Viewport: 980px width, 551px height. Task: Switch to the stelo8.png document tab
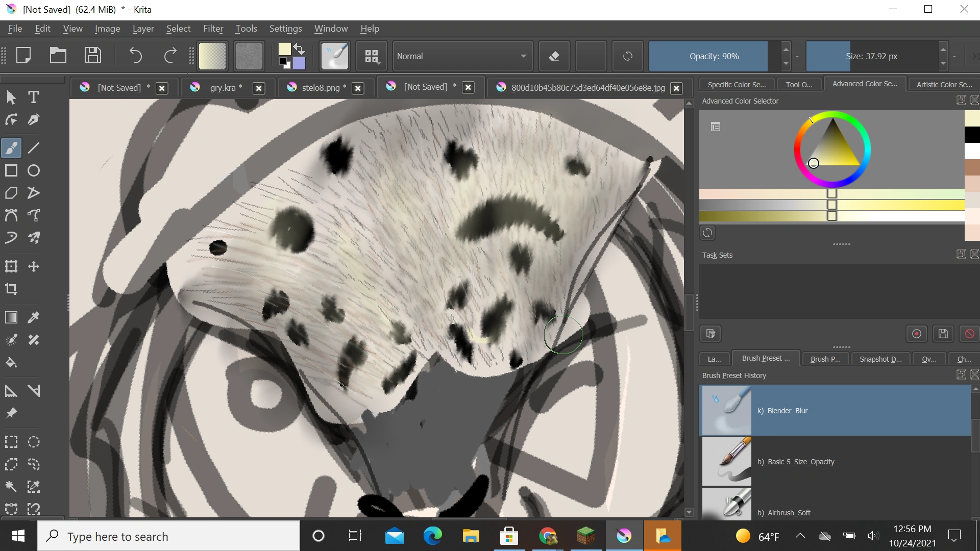pos(320,88)
